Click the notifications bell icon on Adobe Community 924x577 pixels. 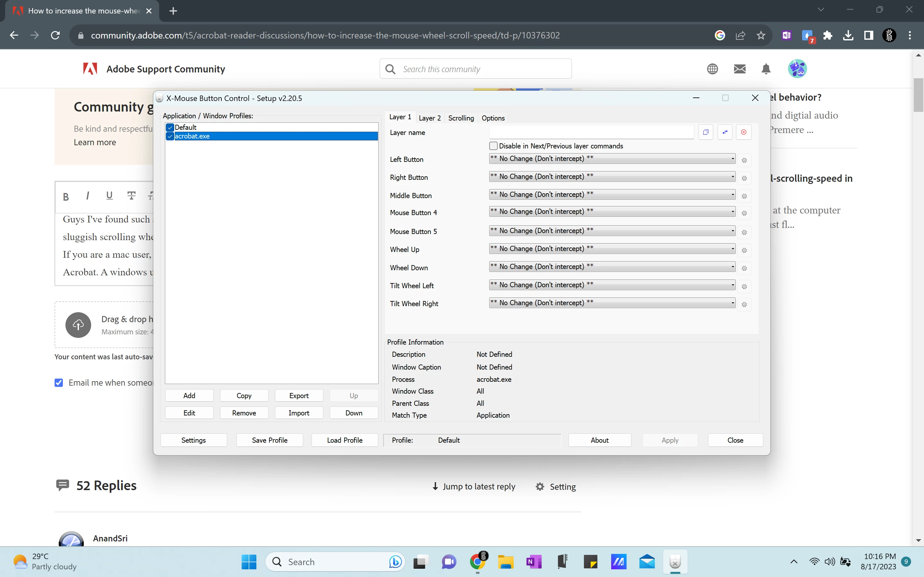[766, 69]
